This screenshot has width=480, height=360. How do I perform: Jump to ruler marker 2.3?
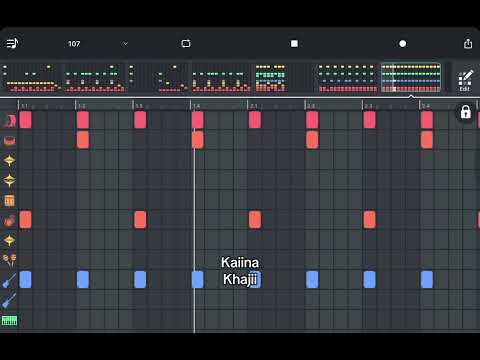[368, 106]
